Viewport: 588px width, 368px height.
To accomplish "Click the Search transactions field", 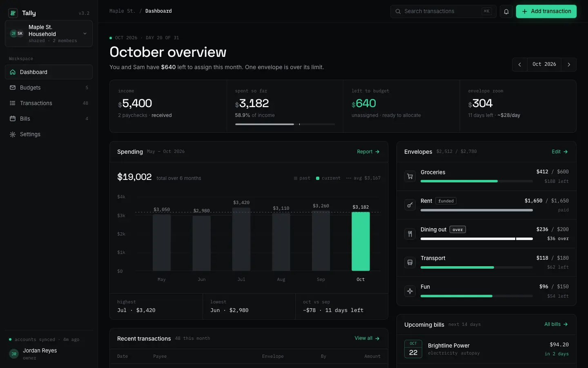I will click(x=443, y=11).
